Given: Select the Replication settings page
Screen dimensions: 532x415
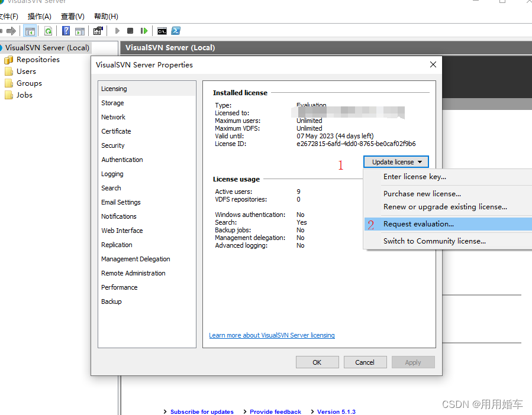Looking at the screenshot, I should point(147,245).
